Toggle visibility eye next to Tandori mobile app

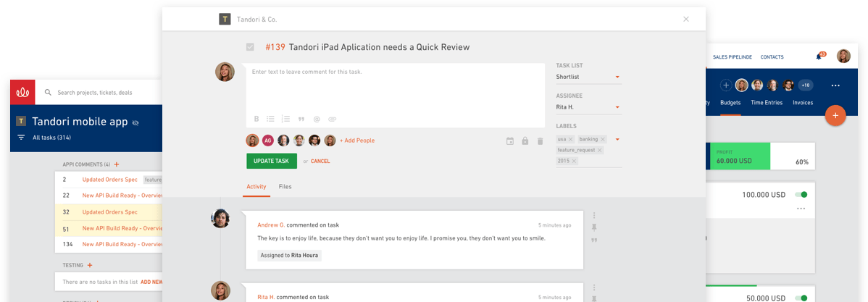click(135, 123)
